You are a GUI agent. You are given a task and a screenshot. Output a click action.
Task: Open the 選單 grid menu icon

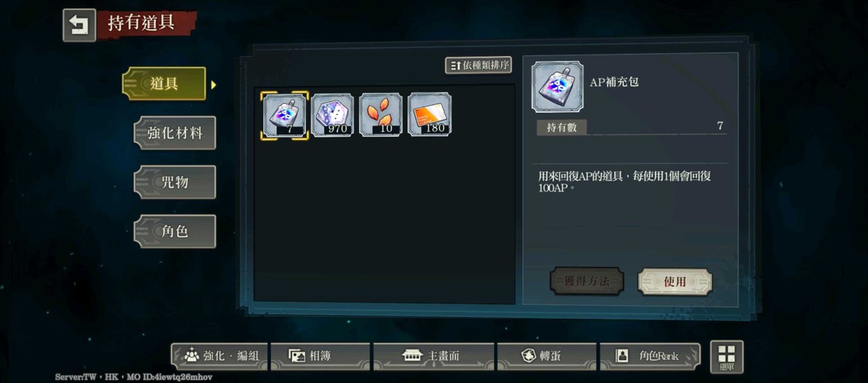click(727, 357)
